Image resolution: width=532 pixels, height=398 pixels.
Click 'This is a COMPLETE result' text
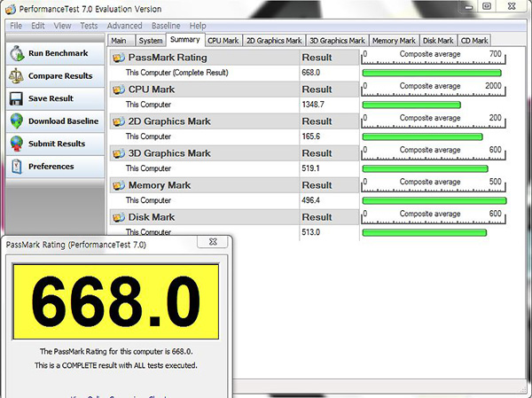[x=115, y=365]
